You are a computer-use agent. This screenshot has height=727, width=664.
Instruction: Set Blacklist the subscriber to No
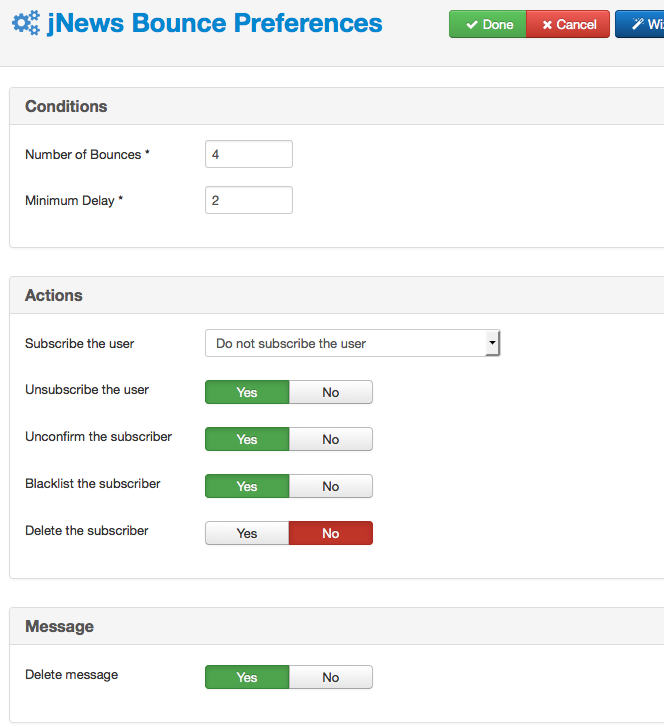[331, 486]
